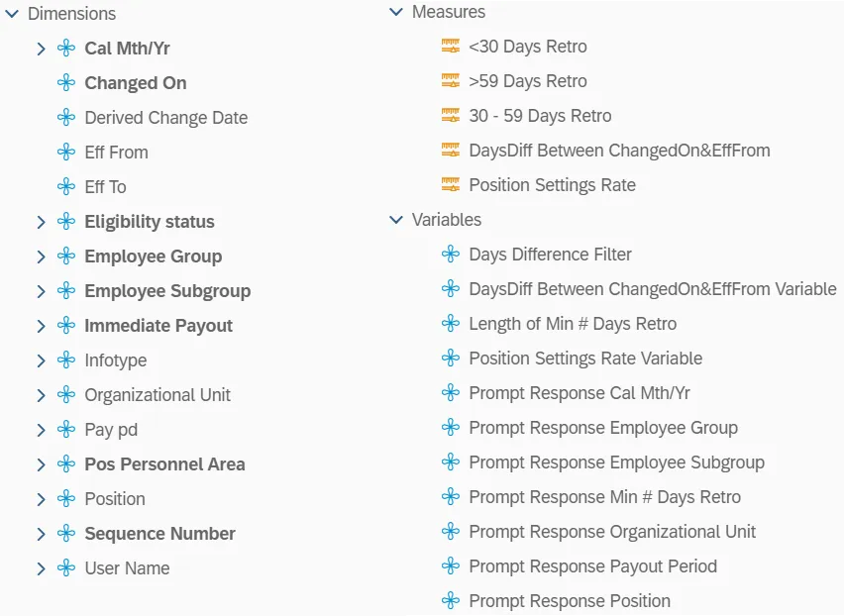Image resolution: width=844 pixels, height=616 pixels.
Task: Click the dimension icon beside Changed On
Action: (66, 83)
